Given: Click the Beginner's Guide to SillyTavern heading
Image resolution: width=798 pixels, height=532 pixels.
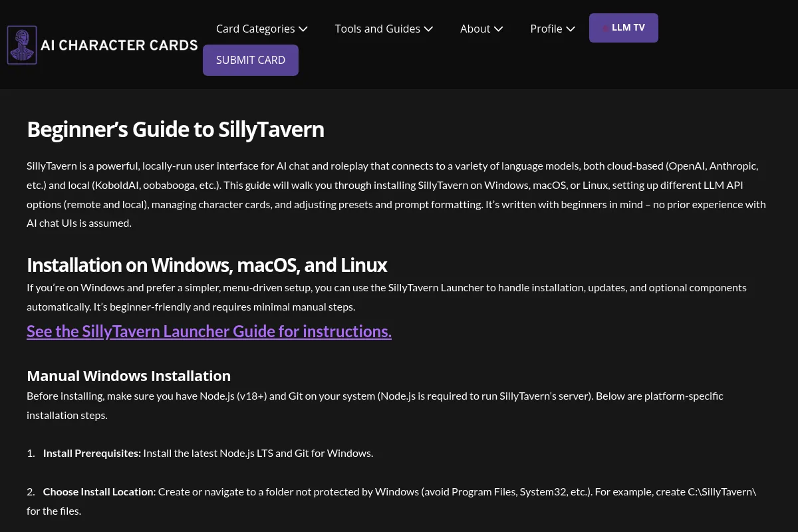Looking at the screenshot, I should 176,129.
